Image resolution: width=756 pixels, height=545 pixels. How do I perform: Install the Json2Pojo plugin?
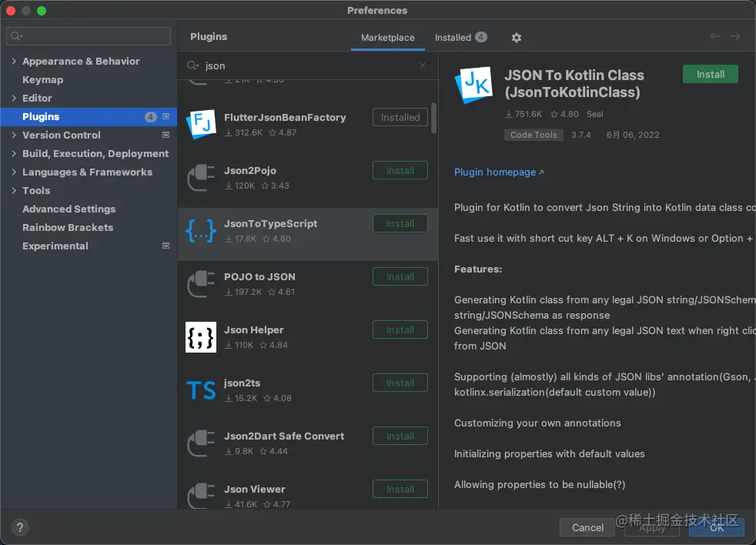pos(400,171)
